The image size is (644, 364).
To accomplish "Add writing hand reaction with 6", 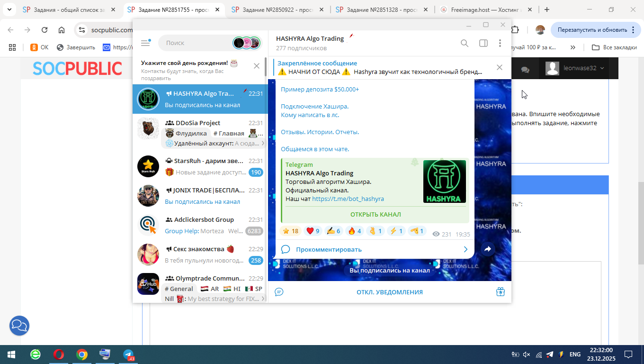I will (334, 231).
